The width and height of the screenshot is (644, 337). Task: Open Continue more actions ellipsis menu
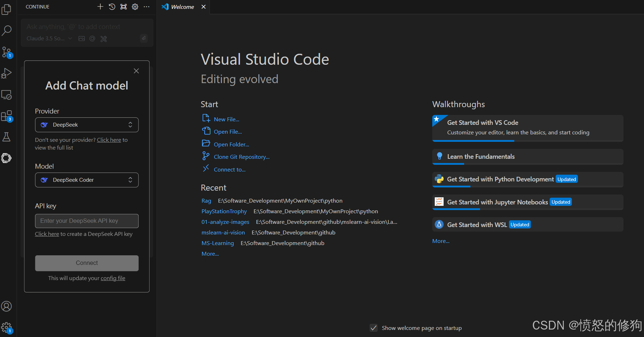(147, 7)
